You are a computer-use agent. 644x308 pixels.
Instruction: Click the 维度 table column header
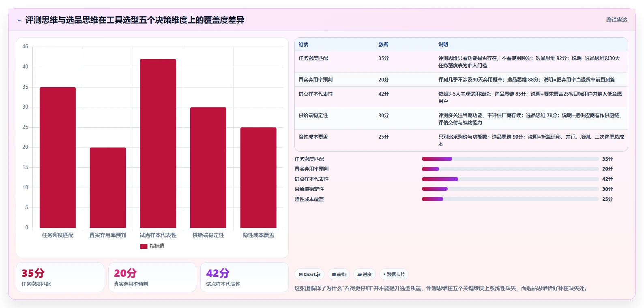tap(303, 45)
